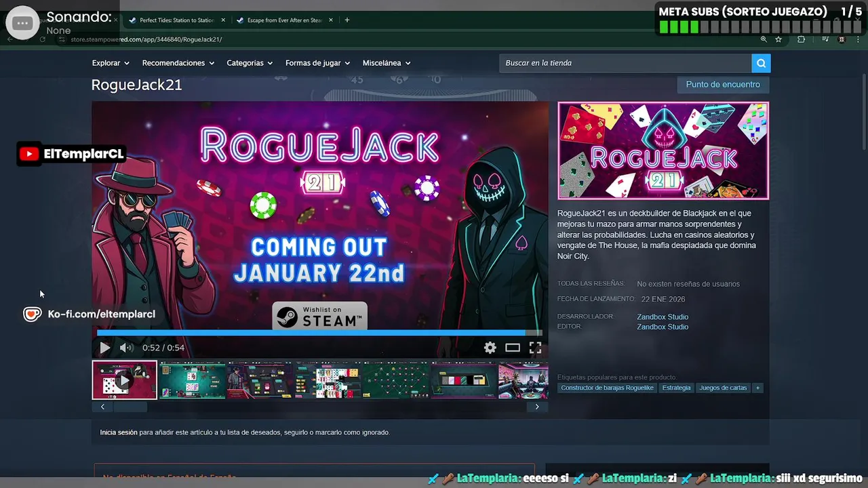Screen dimensions: 868x488
Task: Click the search magnifier button in store
Action: point(761,63)
